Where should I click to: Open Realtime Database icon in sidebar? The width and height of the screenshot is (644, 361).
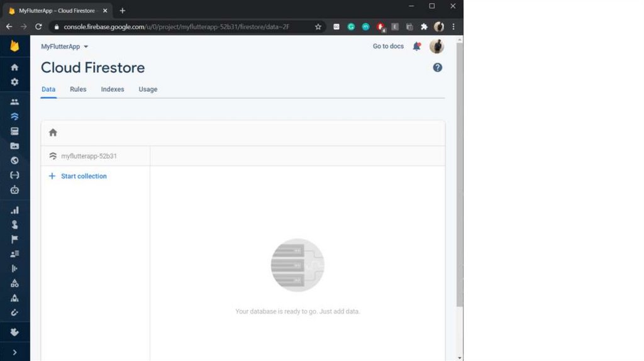tap(15, 131)
